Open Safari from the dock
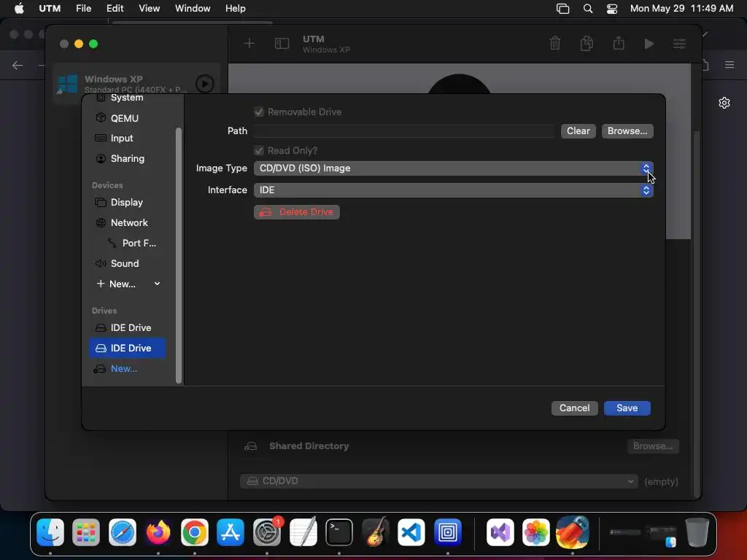Screen dimensions: 747x560 click(123, 532)
